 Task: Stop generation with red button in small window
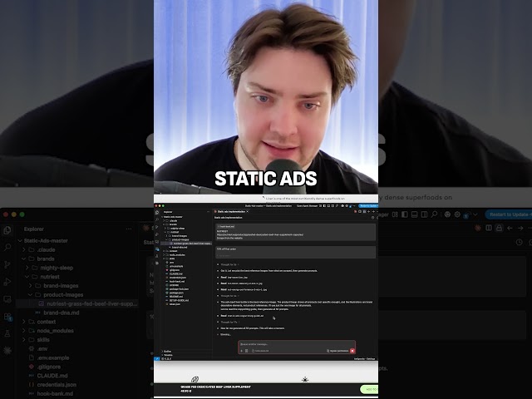click(352, 351)
